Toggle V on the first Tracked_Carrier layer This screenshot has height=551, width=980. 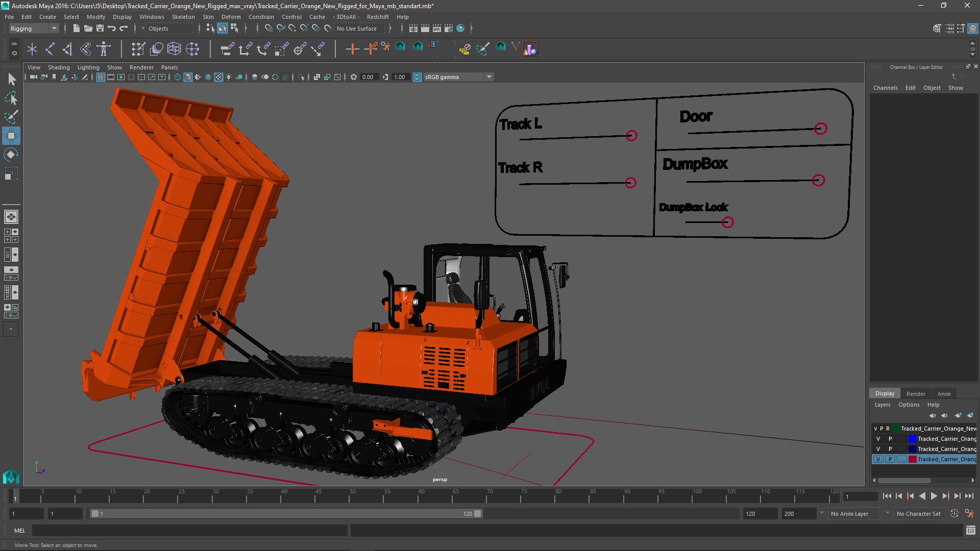coord(875,429)
